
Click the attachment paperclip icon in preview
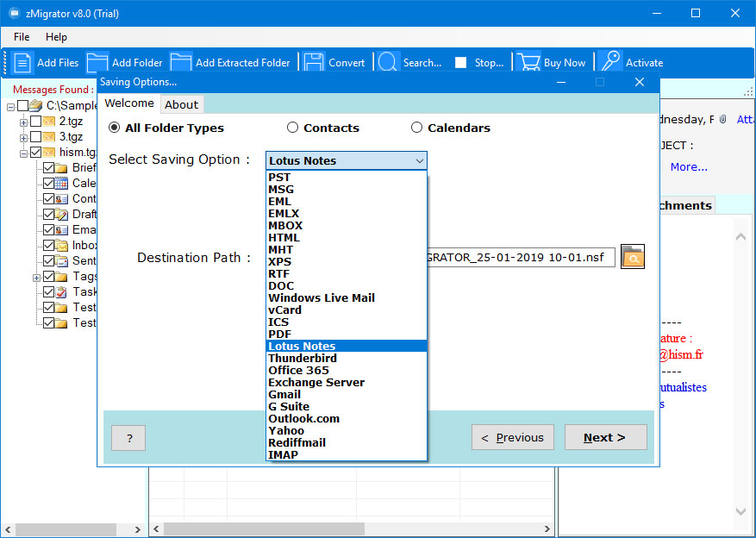pos(722,119)
